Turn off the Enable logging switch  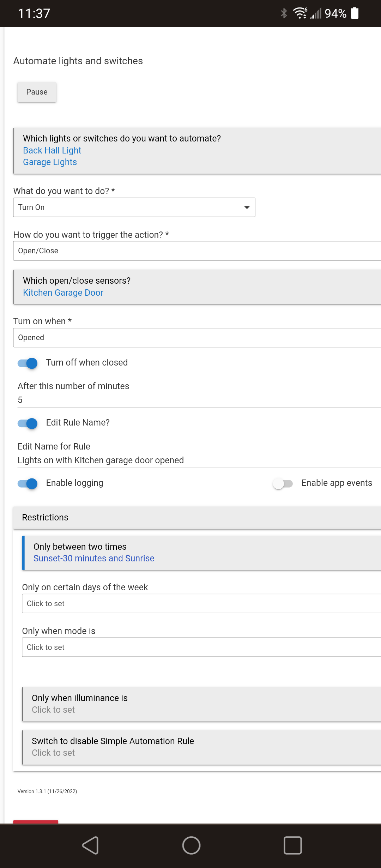28,483
